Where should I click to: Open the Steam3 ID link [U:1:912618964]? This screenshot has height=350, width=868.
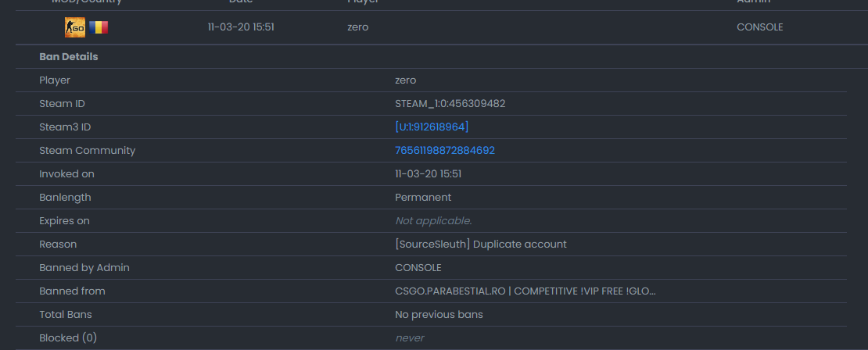(x=432, y=127)
